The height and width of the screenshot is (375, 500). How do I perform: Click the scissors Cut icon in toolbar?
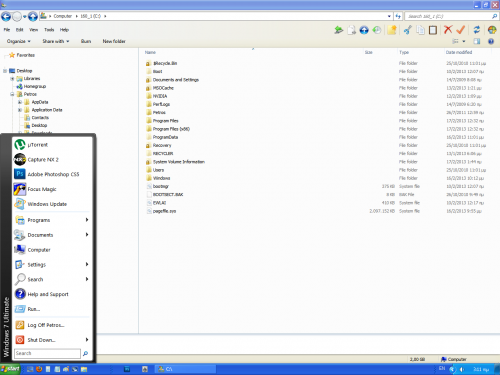click(x=407, y=30)
